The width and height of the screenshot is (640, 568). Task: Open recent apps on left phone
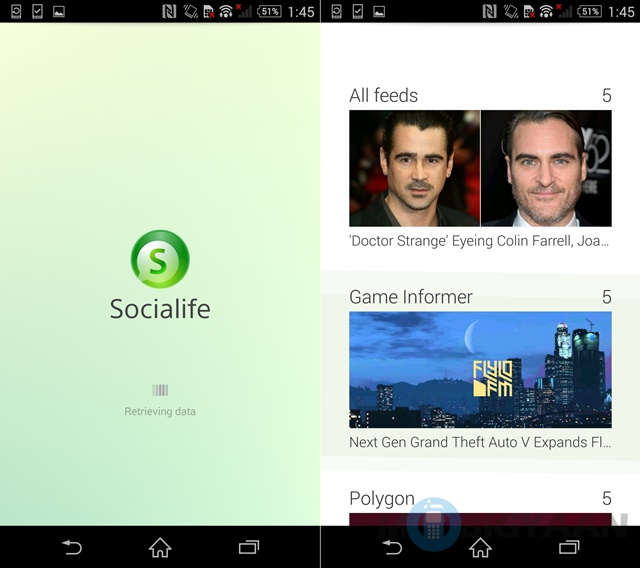coord(249,548)
